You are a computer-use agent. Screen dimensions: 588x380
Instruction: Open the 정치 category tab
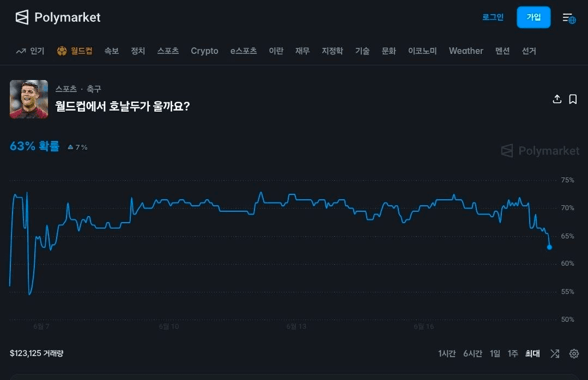pos(138,51)
